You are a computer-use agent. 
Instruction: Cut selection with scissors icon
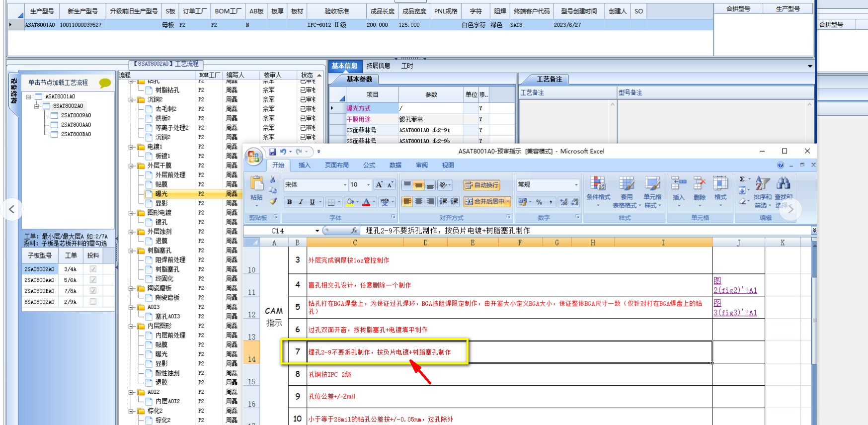[x=273, y=179]
